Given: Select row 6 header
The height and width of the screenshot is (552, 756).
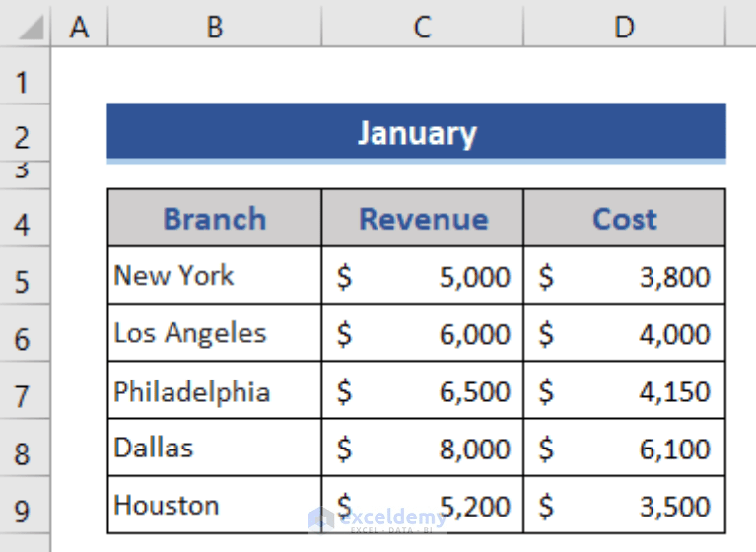Looking at the screenshot, I should pos(25,332).
